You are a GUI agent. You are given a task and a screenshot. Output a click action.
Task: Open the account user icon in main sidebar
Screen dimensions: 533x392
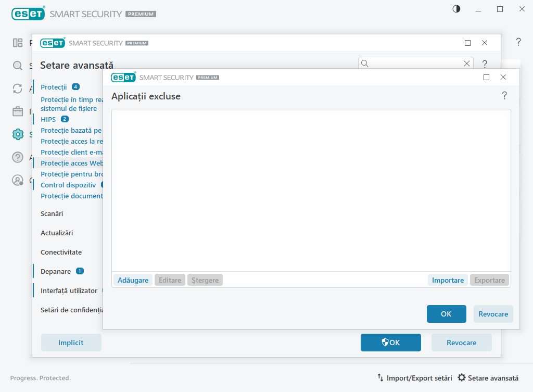18,180
